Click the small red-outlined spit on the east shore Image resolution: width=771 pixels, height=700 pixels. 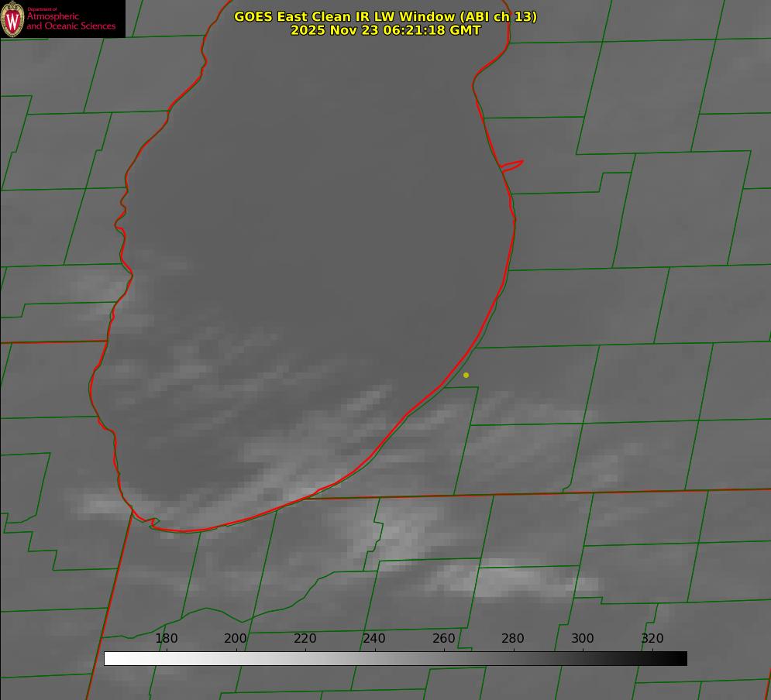[x=513, y=165]
